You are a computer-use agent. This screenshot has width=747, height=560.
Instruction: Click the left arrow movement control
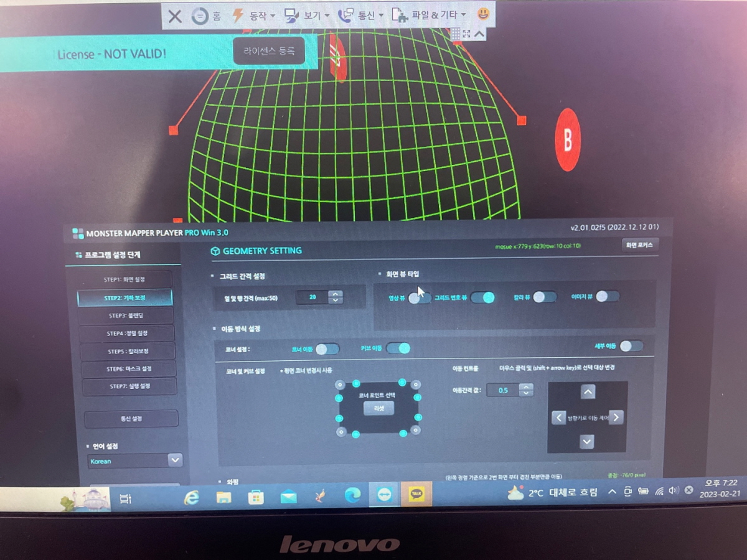(558, 418)
